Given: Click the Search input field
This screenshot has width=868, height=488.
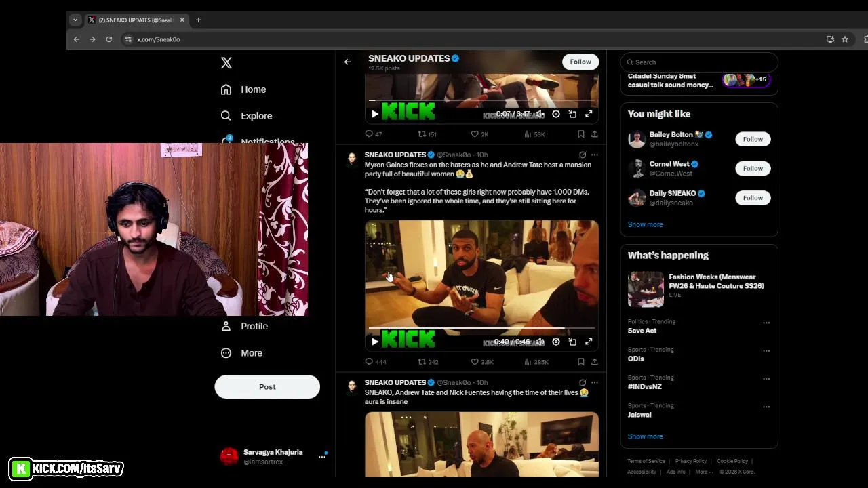Looking at the screenshot, I should (698, 62).
